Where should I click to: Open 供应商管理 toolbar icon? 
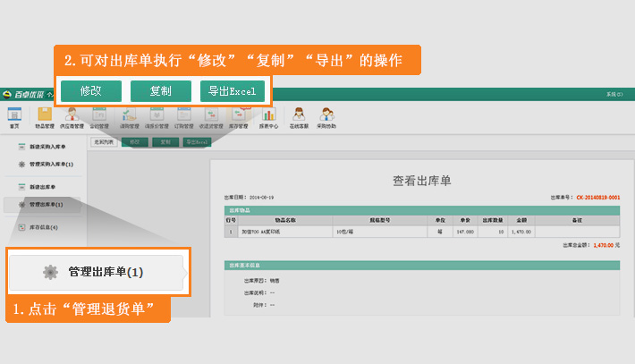72,116
